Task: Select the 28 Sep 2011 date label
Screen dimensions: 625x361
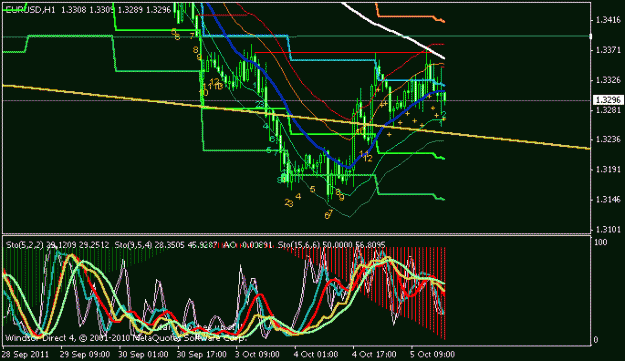Action: 26,354
